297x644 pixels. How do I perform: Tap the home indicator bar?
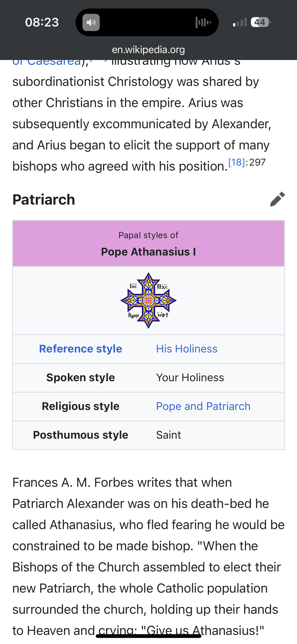tap(148, 636)
